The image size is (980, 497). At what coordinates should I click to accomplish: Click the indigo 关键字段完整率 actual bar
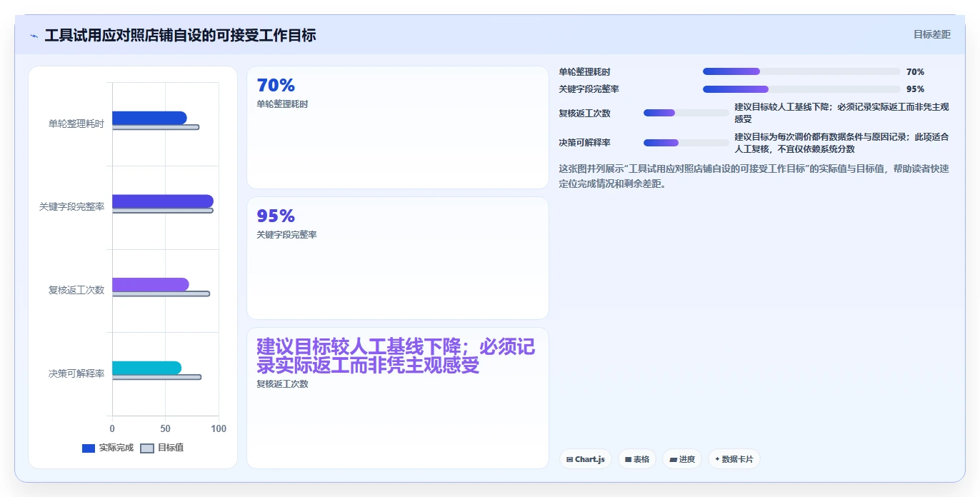point(163,201)
